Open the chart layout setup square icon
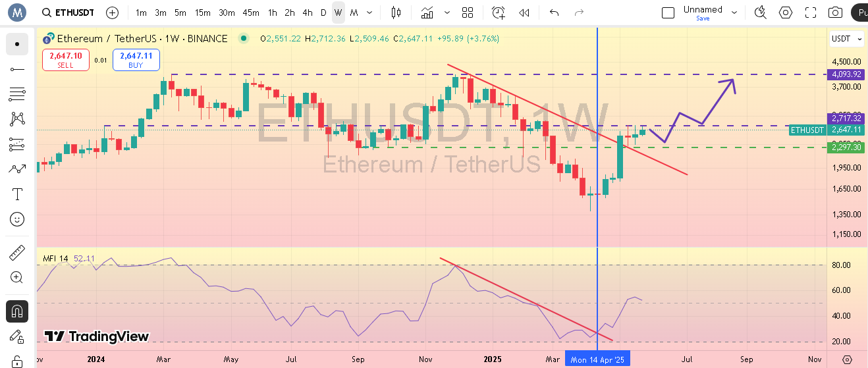 point(668,13)
